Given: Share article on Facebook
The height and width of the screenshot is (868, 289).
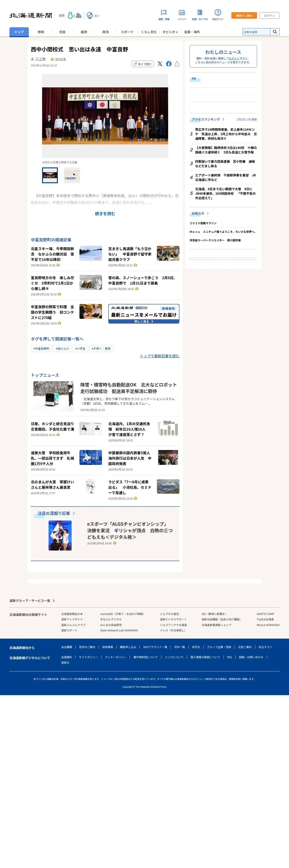Looking at the screenshot, I should 169,64.
